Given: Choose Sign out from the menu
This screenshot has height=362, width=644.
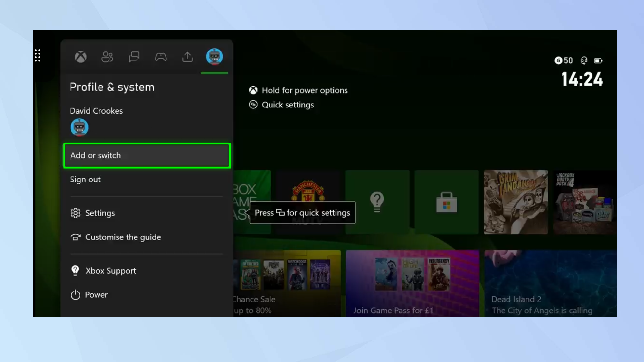Looking at the screenshot, I should pyautogui.click(x=85, y=179).
